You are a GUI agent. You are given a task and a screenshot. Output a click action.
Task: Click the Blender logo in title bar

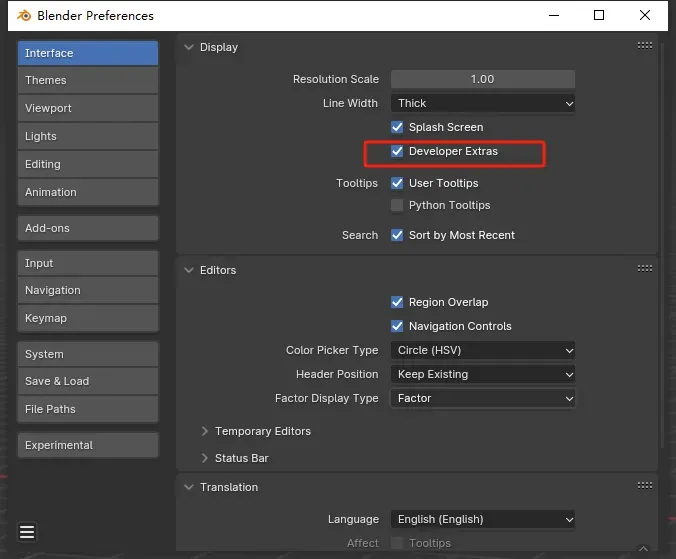click(24, 16)
